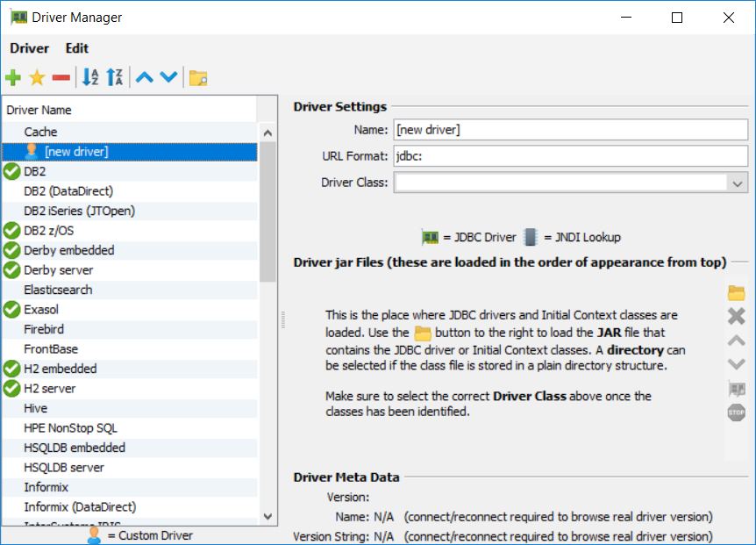Click inside the URL Format field
Image resolution: width=756 pixels, height=545 pixels.
(x=570, y=156)
